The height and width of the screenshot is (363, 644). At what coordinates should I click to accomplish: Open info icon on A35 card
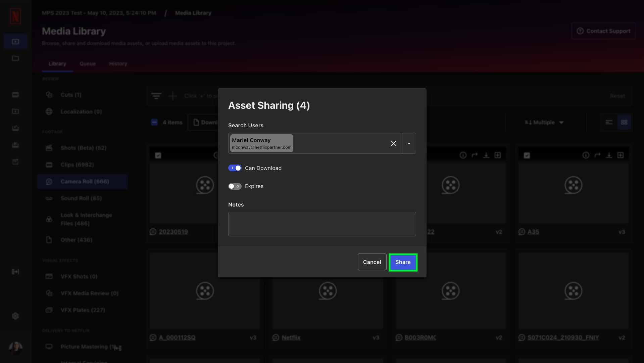(x=586, y=155)
